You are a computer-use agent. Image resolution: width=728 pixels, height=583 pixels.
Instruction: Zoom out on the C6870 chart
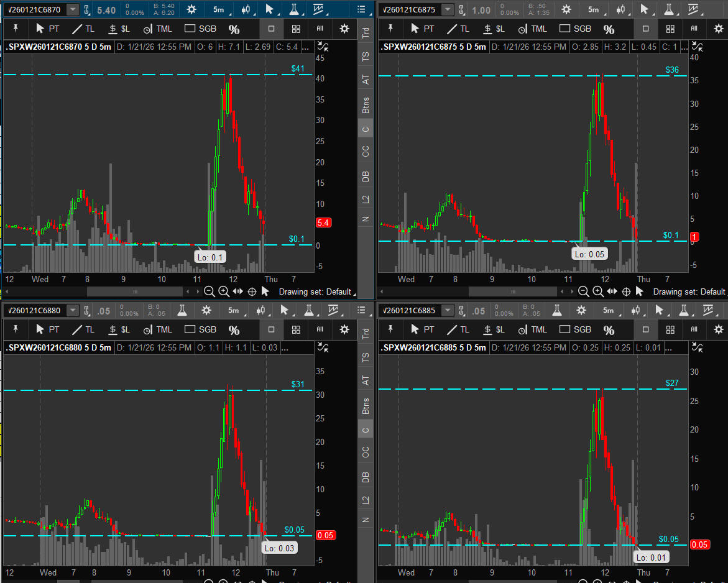click(x=210, y=291)
